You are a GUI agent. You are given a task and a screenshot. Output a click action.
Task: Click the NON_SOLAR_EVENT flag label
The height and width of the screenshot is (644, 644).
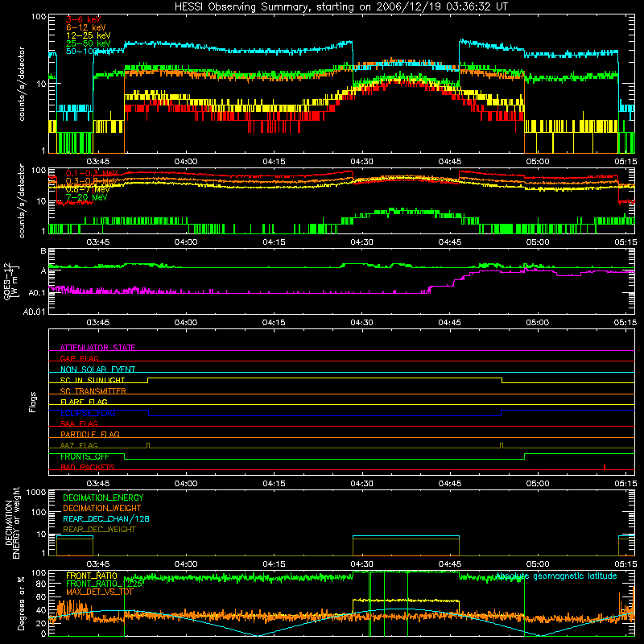[x=97, y=369]
